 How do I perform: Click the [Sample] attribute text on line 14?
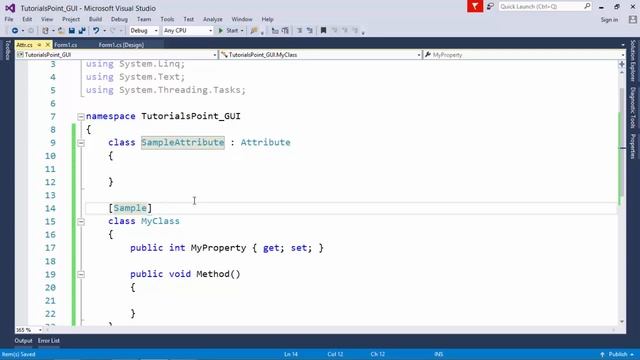[x=130, y=208]
